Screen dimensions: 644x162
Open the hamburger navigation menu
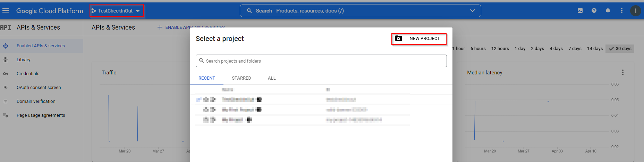coord(6,11)
